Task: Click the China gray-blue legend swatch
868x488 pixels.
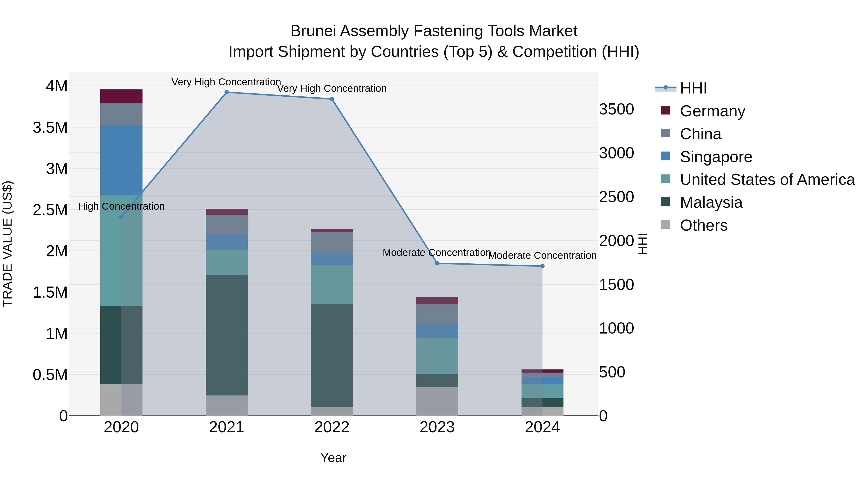Action: click(665, 133)
